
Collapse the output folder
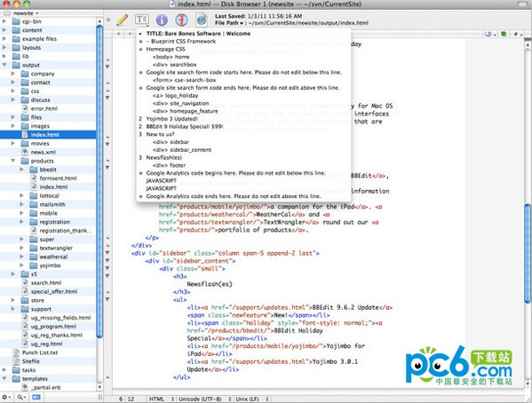pyautogui.click(x=4, y=65)
